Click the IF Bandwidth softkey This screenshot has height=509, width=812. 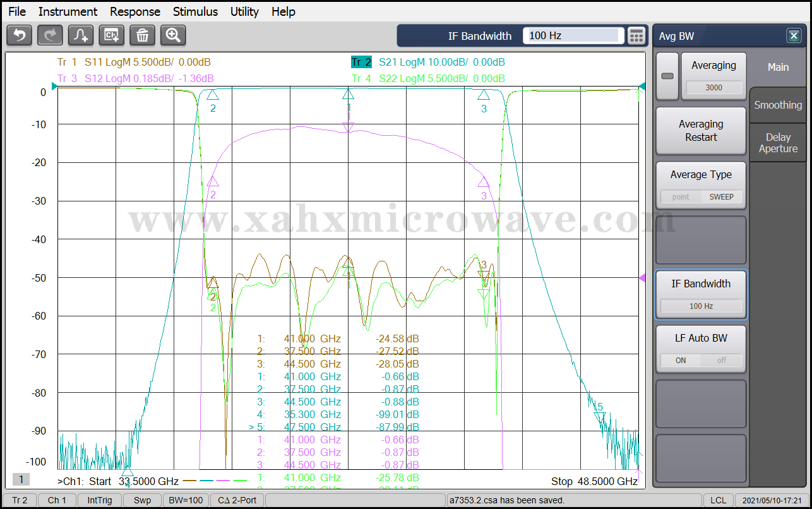pos(701,294)
